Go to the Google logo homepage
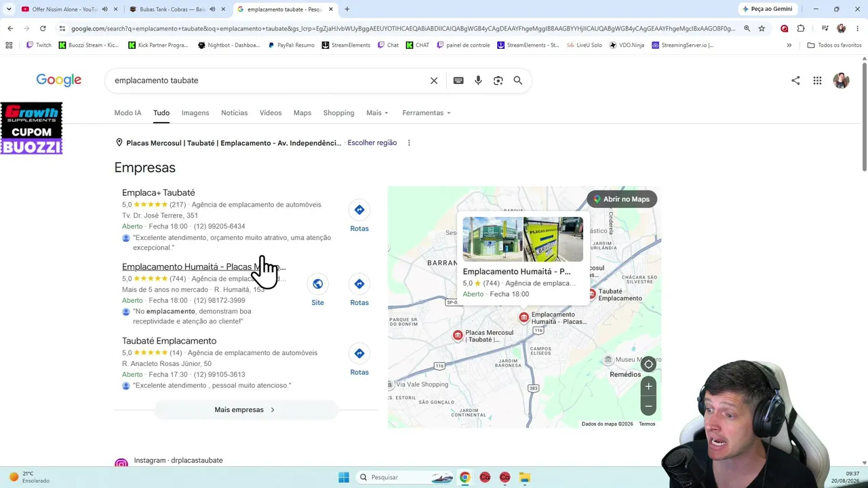868x488 pixels. point(59,80)
